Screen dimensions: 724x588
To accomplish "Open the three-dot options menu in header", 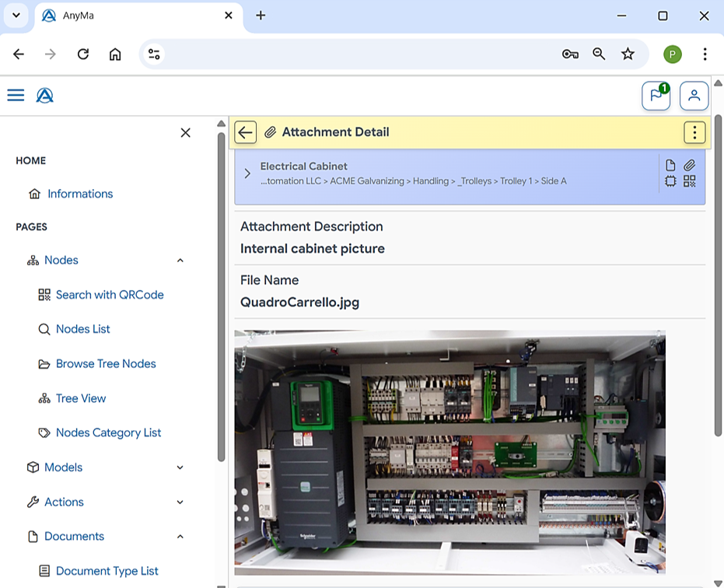I will 694,132.
